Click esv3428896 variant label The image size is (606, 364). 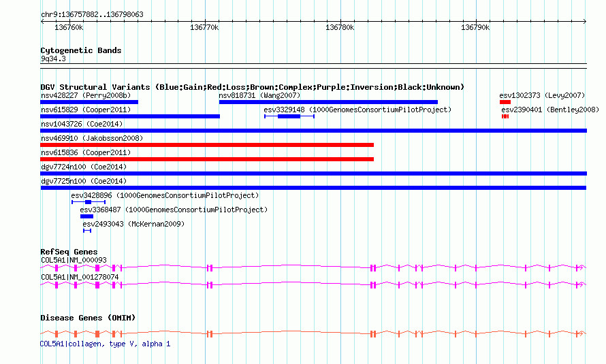pos(165,195)
